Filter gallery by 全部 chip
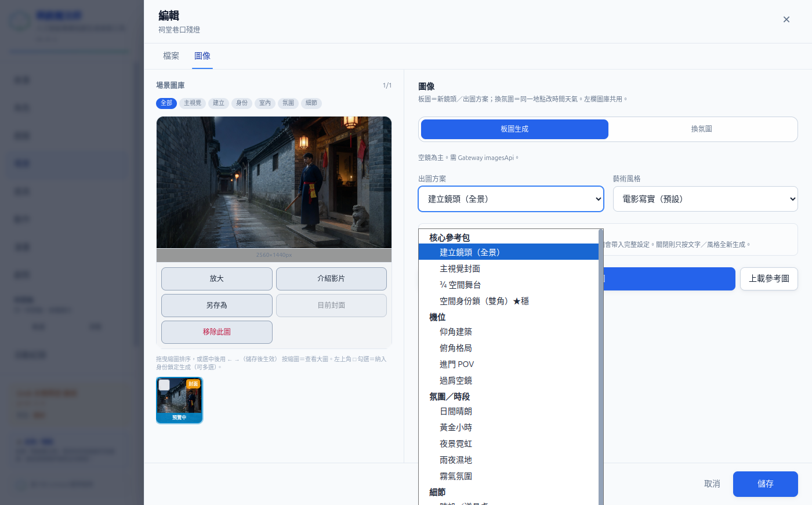 coord(166,103)
